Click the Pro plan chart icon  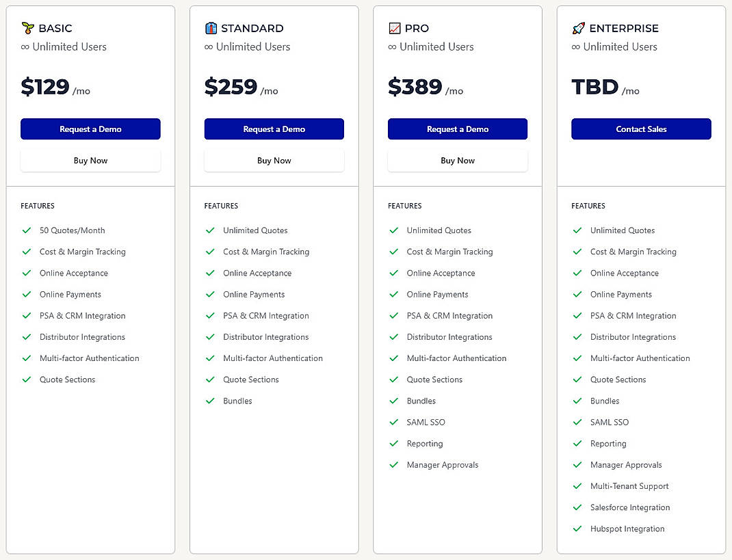(x=394, y=28)
